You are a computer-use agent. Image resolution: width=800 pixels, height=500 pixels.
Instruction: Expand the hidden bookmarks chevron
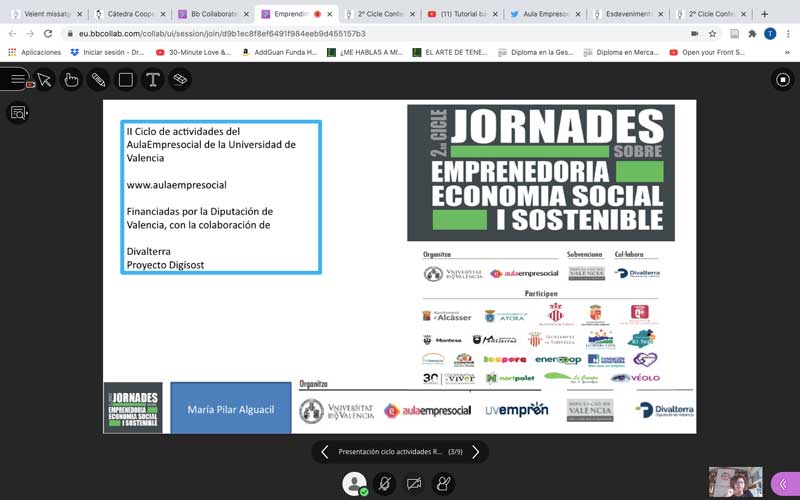point(789,52)
